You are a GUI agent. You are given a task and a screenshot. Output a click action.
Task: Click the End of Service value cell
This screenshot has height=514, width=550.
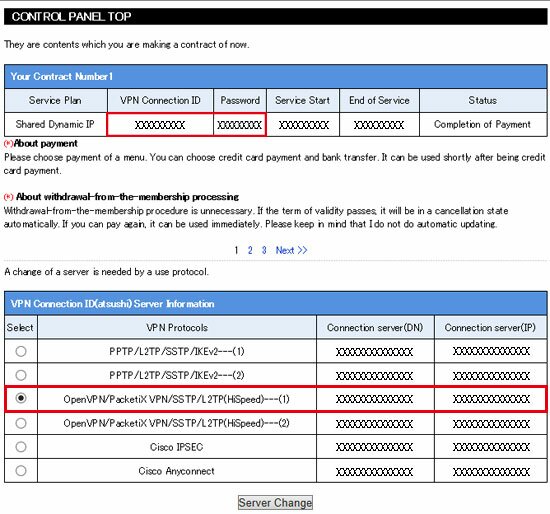click(379, 125)
